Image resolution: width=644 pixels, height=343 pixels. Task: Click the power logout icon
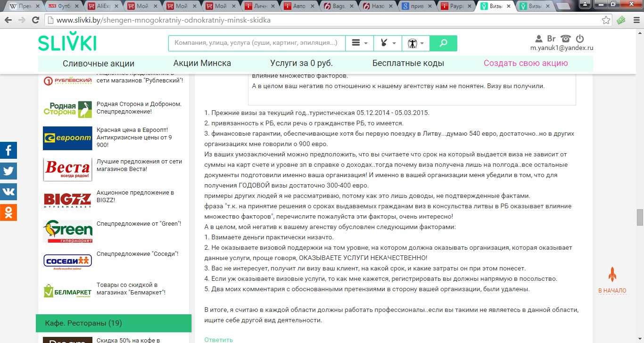pyautogui.click(x=580, y=39)
